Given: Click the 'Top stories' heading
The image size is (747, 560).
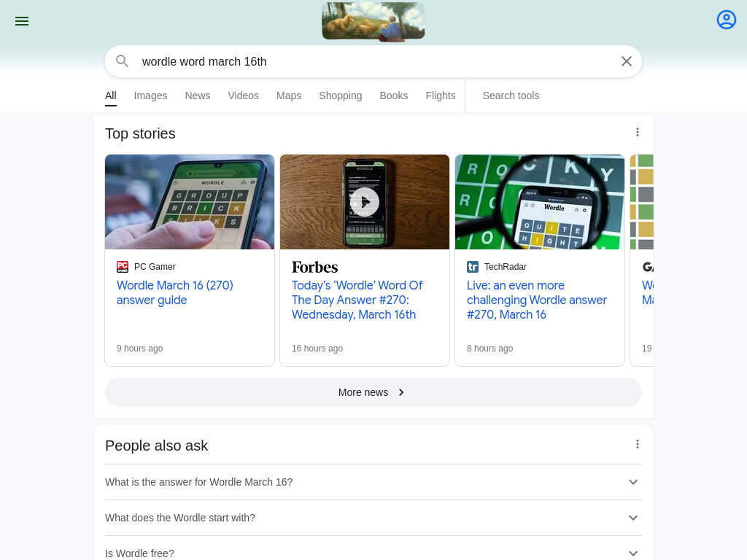Looking at the screenshot, I should [x=140, y=134].
